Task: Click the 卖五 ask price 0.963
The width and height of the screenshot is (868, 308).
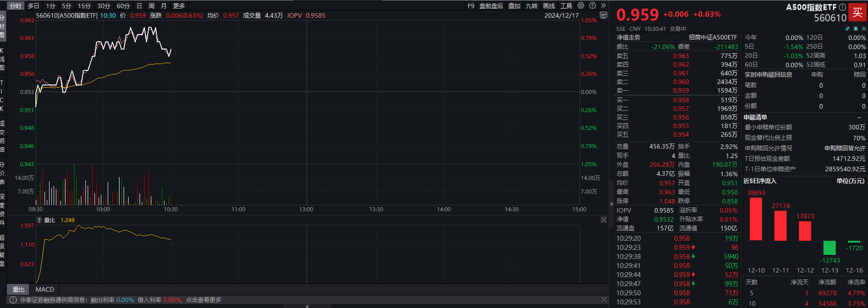Action: click(681, 56)
